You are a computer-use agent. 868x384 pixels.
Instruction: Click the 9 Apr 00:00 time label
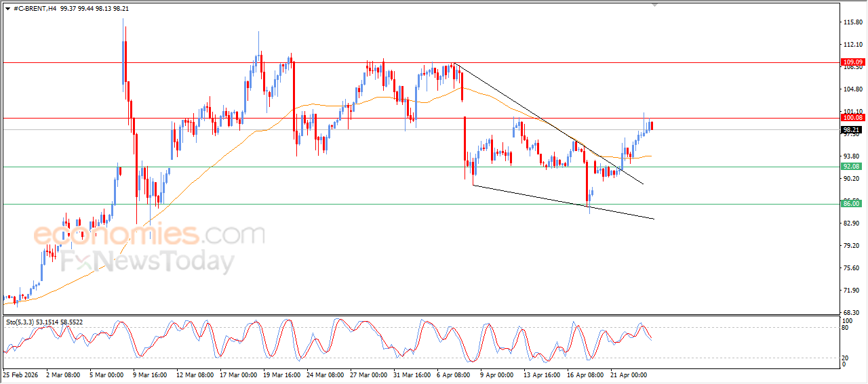click(x=497, y=374)
